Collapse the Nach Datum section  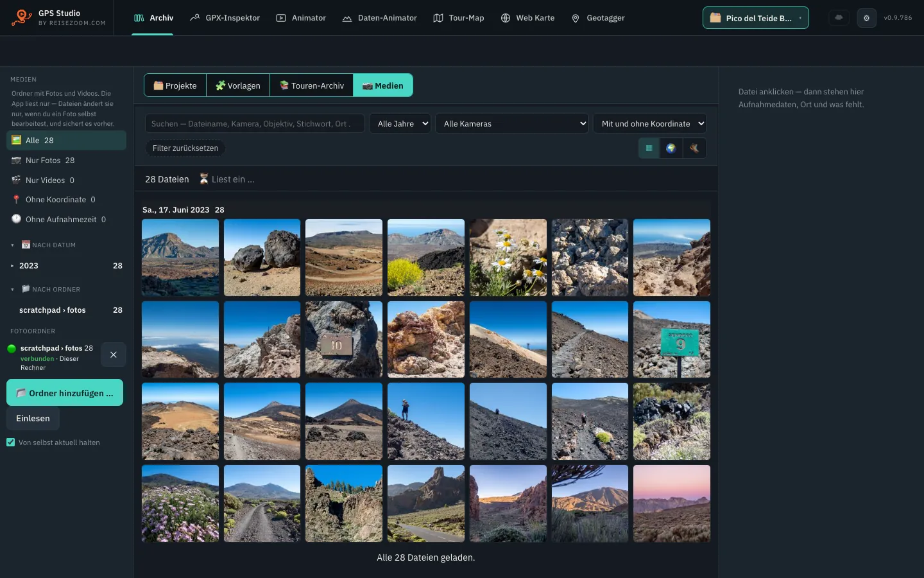pos(12,245)
